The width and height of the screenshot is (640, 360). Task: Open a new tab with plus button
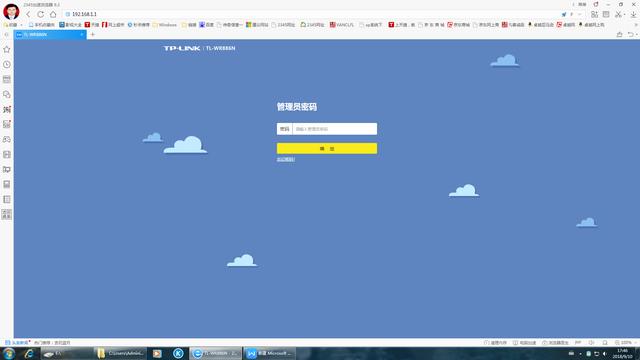click(93, 35)
